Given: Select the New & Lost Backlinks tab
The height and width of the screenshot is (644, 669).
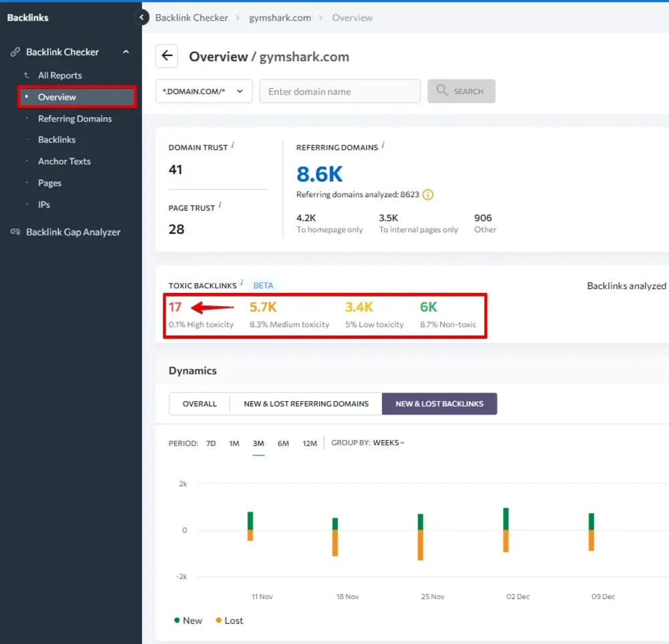Looking at the screenshot, I should (440, 404).
